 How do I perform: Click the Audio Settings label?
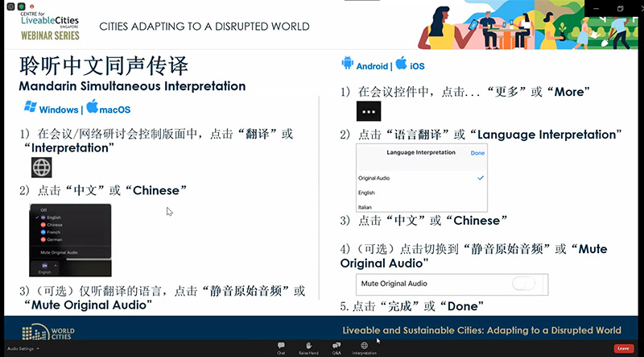19,348
